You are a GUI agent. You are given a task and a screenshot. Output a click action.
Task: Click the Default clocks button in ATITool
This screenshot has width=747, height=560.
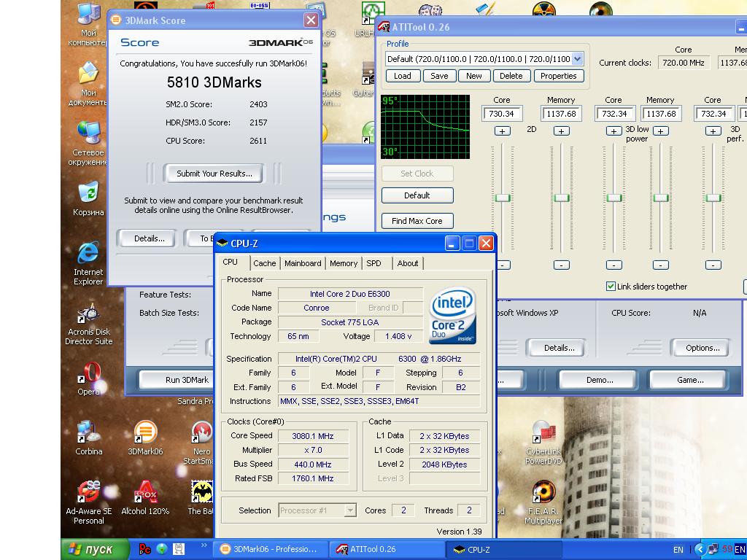coord(417,195)
